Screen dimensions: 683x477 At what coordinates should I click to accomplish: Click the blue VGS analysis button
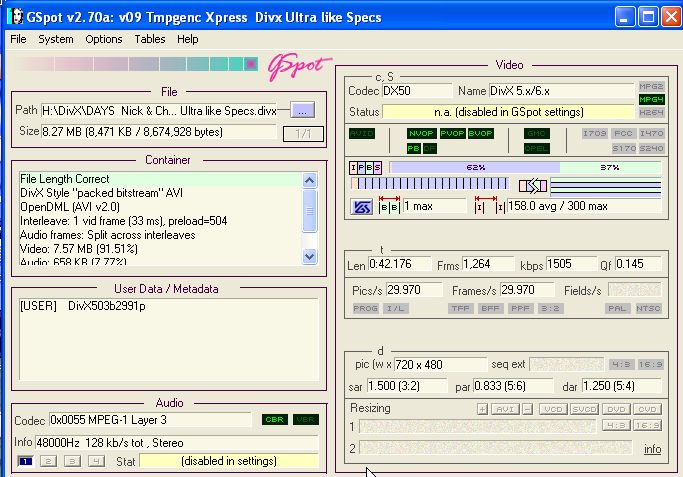[362, 206]
